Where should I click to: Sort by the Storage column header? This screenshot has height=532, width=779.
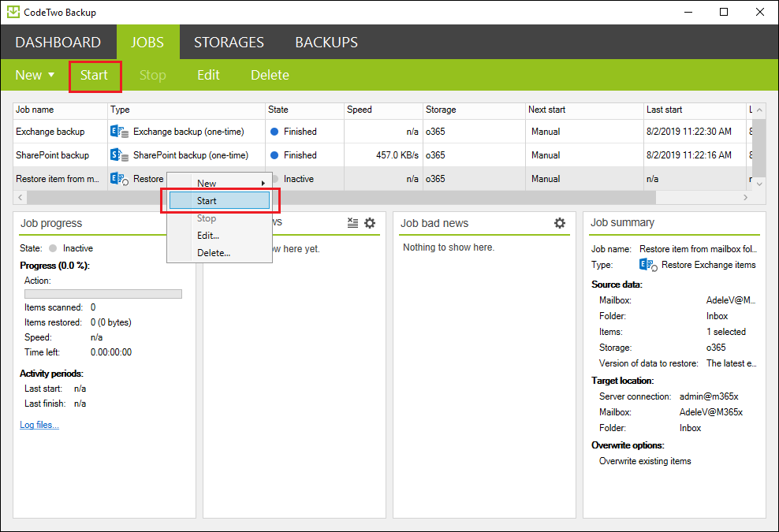[x=474, y=110]
